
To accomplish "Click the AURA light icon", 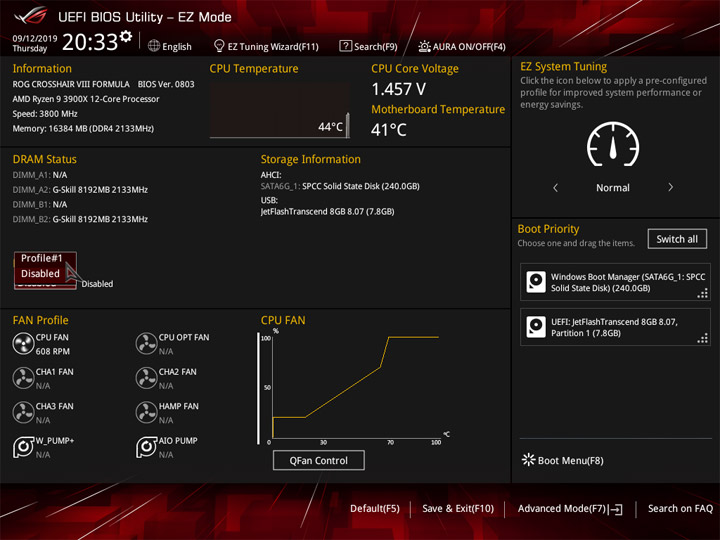I will click(x=424, y=46).
